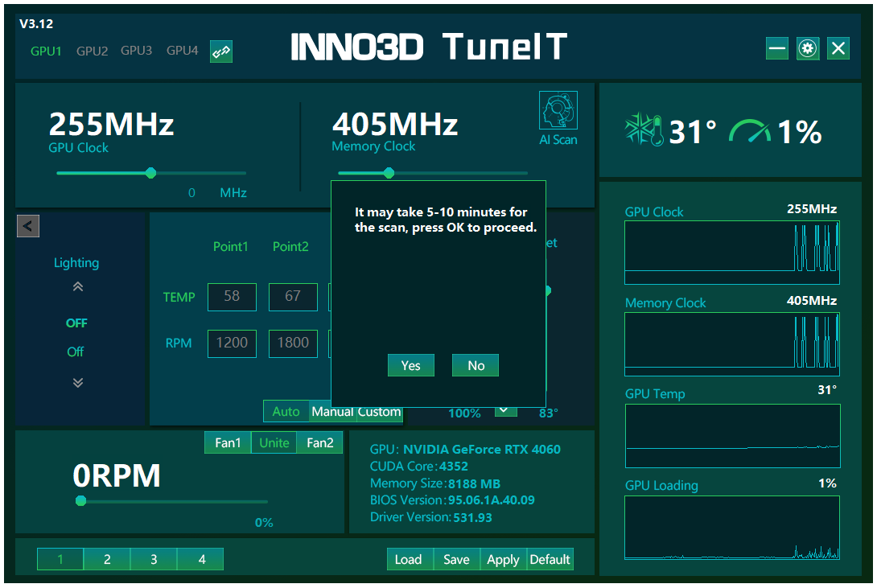Switch to the GPU3 tab
This screenshot has height=588, width=877.
point(137,51)
